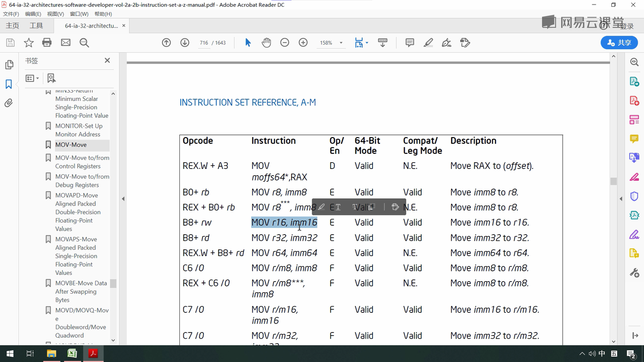Open the Comment tool in right pane
Viewport: 644px width, 362px height.
pyautogui.click(x=634, y=139)
